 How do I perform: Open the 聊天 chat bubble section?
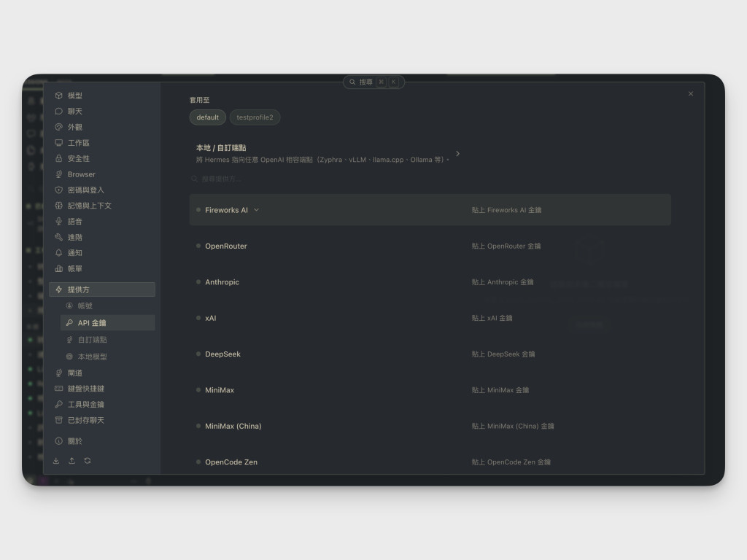click(102, 112)
